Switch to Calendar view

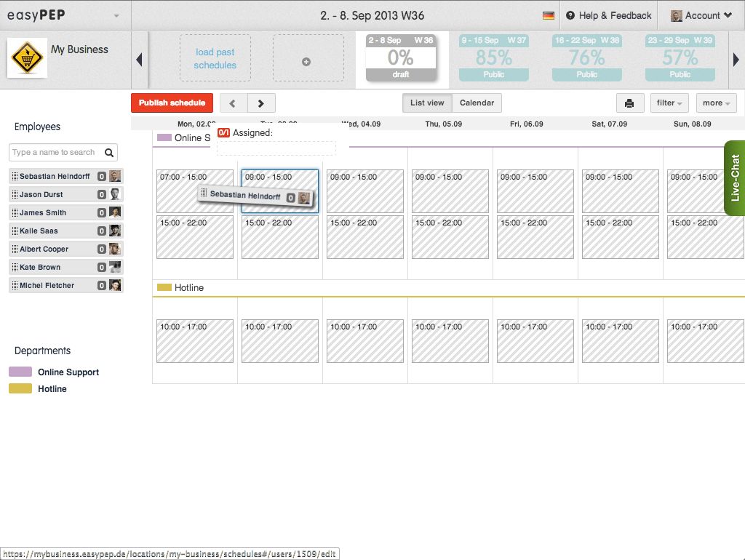[477, 103]
